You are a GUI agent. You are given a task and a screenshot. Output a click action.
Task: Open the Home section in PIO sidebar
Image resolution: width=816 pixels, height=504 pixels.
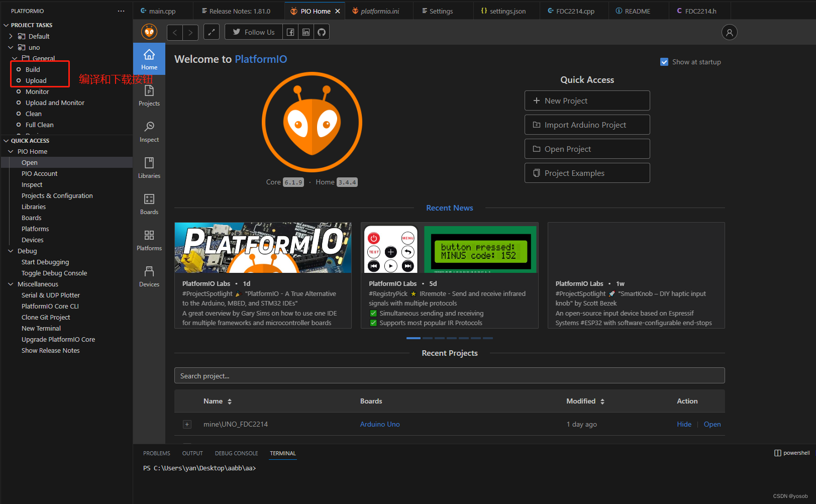[149, 59]
